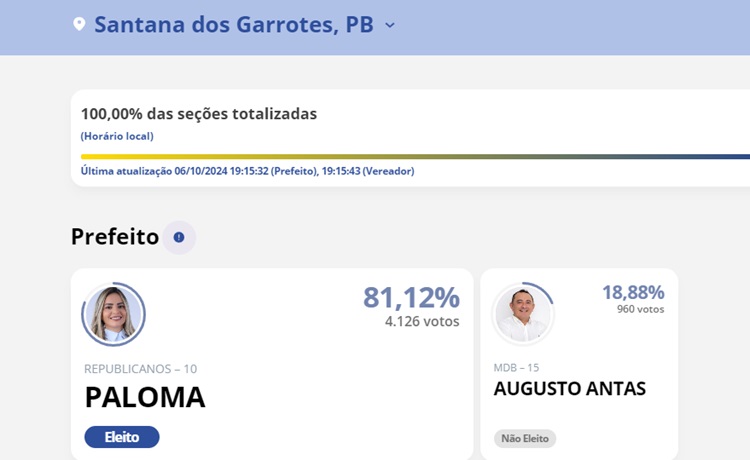This screenshot has width=750, height=460.
Task: Click the Horário local link
Action: (117, 136)
